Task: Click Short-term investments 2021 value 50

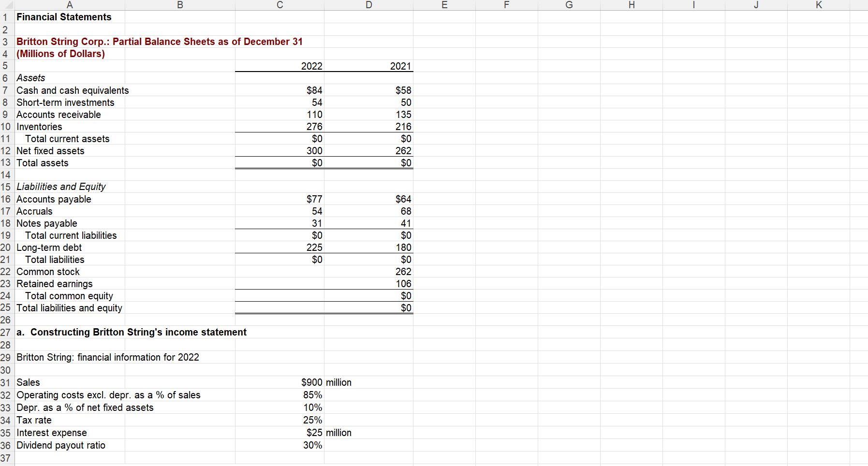Action: pyautogui.click(x=406, y=102)
